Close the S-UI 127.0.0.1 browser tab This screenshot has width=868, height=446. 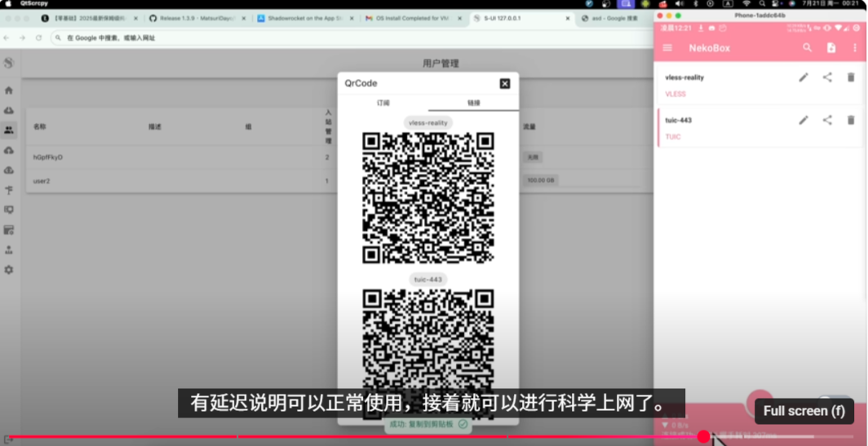click(x=567, y=18)
